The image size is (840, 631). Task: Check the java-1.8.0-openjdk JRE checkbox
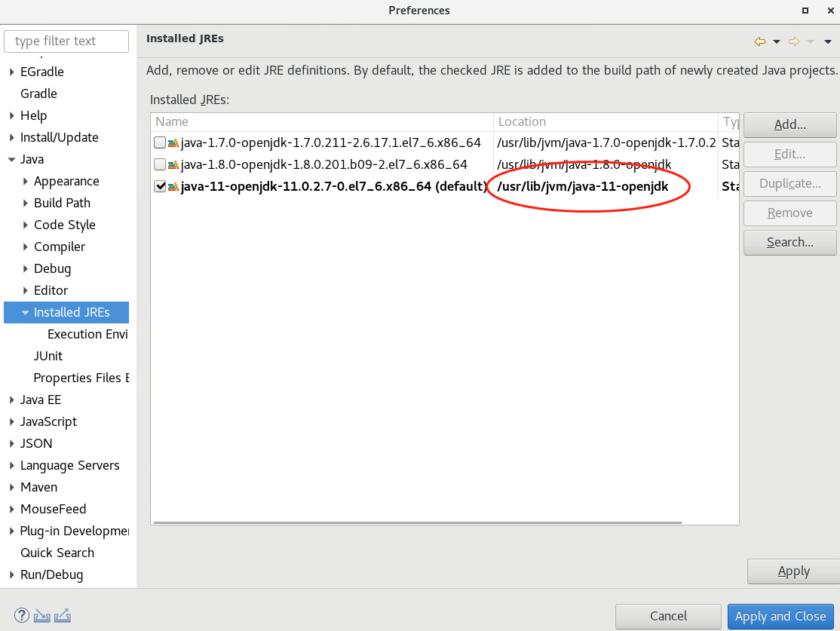pos(159,164)
